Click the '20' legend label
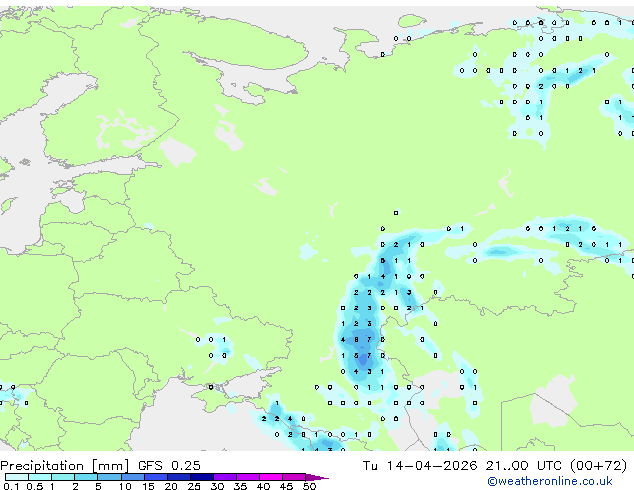The image size is (634, 490). tap(171, 486)
